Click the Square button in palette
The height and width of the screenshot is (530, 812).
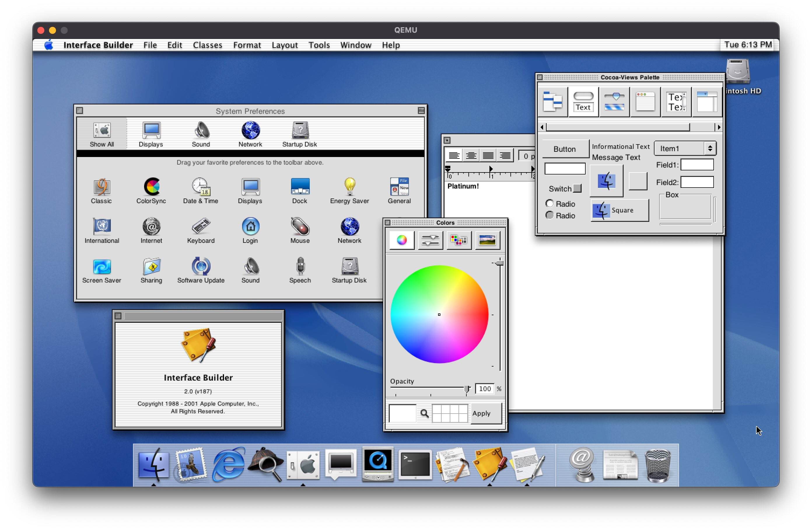tap(619, 210)
